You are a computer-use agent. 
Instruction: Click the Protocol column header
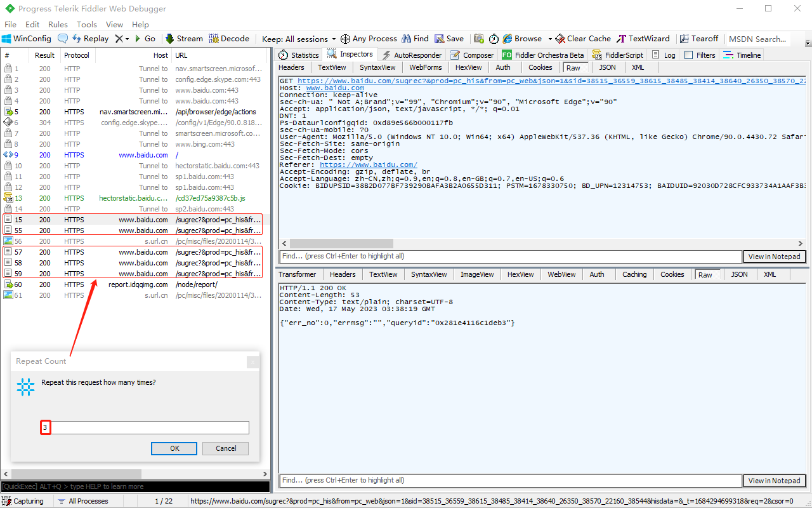point(77,55)
